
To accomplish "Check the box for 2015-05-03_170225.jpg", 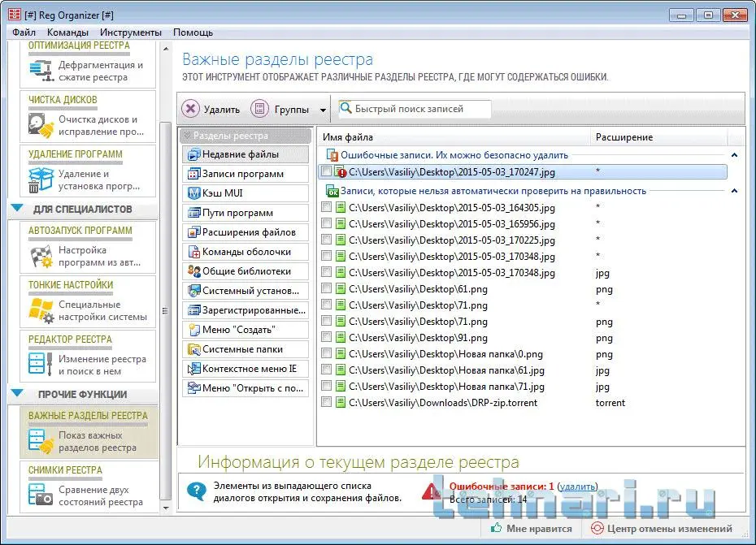I will point(327,240).
